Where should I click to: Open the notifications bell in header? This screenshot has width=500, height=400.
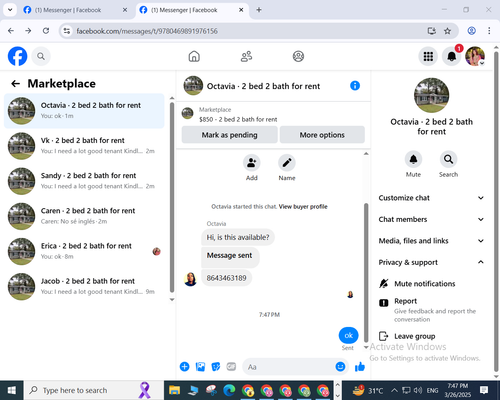click(x=452, y=56)
